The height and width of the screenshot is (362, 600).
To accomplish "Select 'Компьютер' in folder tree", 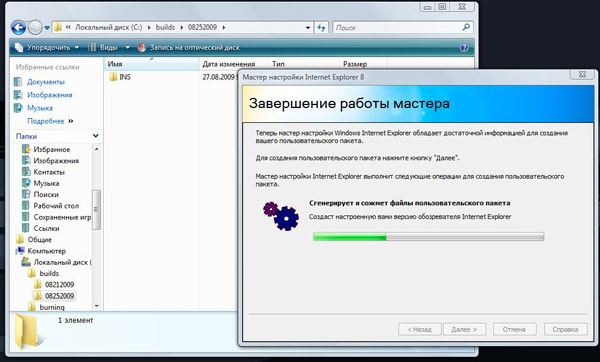I will pos(47,251).
